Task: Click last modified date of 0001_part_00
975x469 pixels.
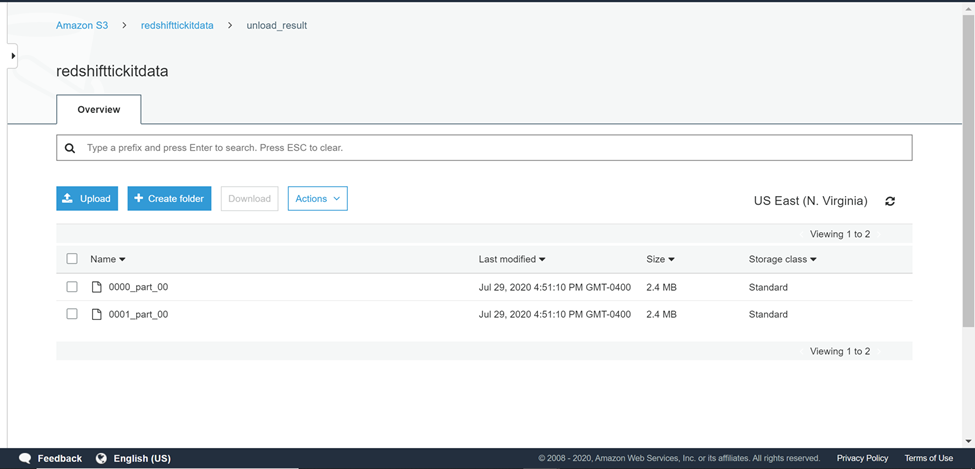Action: tap(555, 315)
